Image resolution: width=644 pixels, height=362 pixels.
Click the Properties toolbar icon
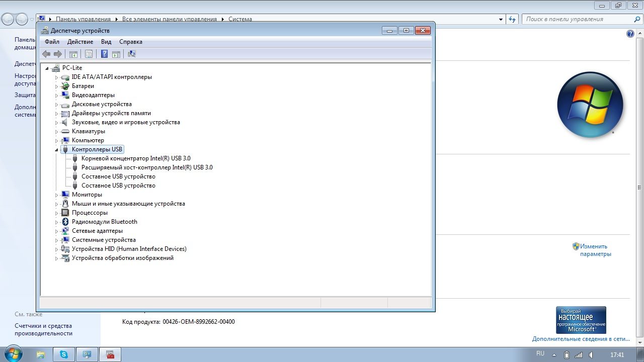(89, 54)
